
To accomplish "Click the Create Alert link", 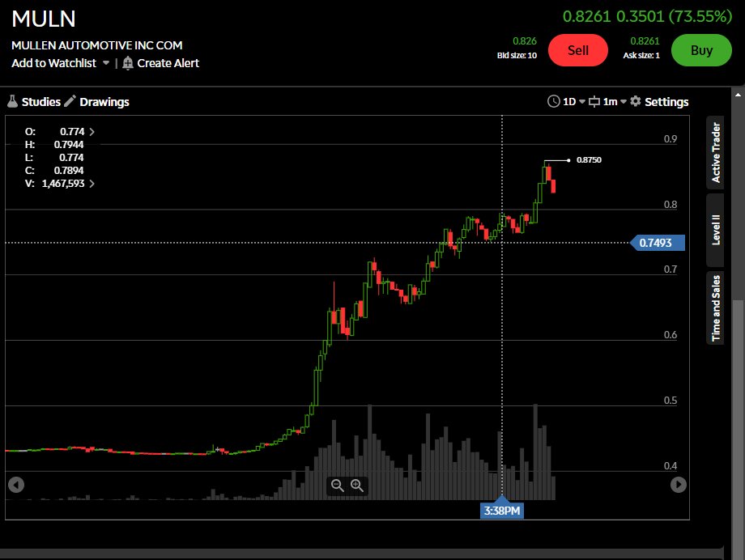I will [168, 63].
